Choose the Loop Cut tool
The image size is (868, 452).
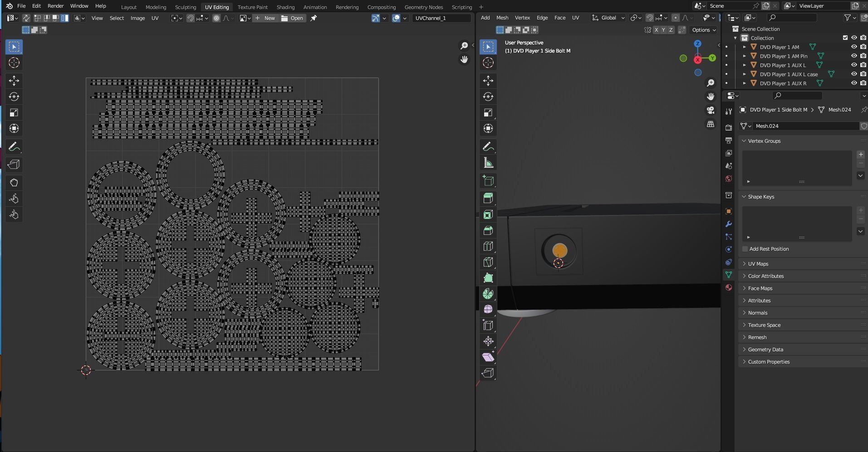click(488, 246)
